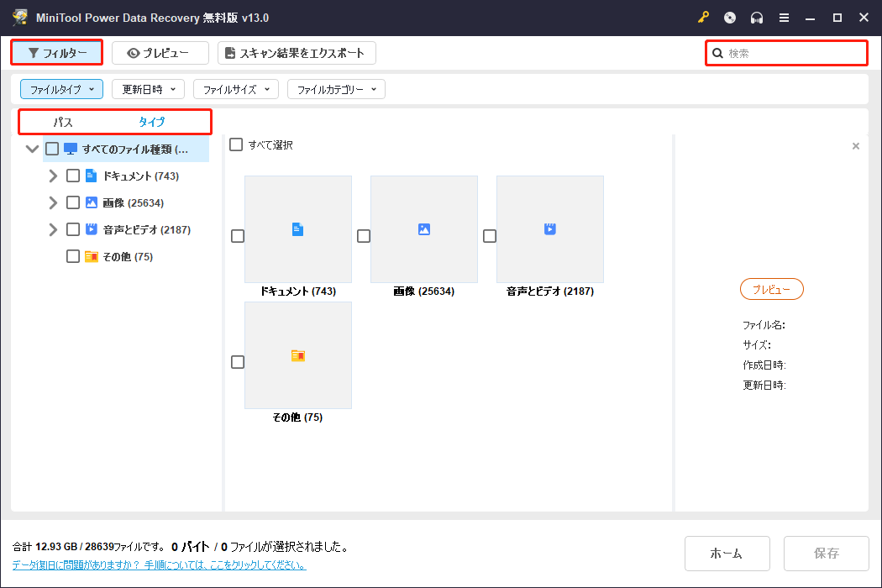The image size is (882, 588).
Task: Open the その他 (75) thumbnail
Action: click(x=298, y=355)
